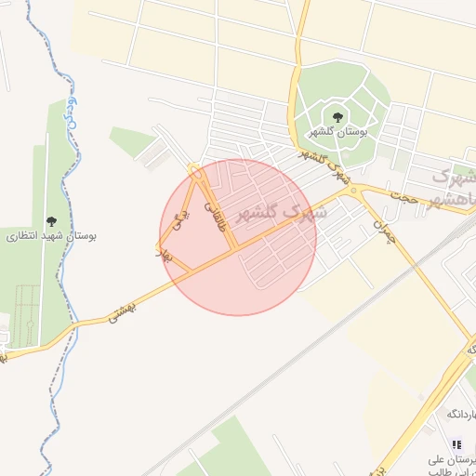Click the tree icon of بوستان گلشهر park
The image size is (476, 476).
coord(337,117)
